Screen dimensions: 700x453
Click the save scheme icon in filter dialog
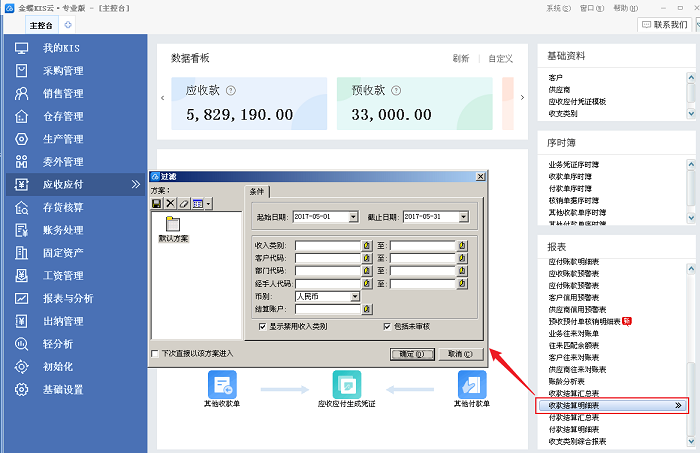tap(157, 203)
